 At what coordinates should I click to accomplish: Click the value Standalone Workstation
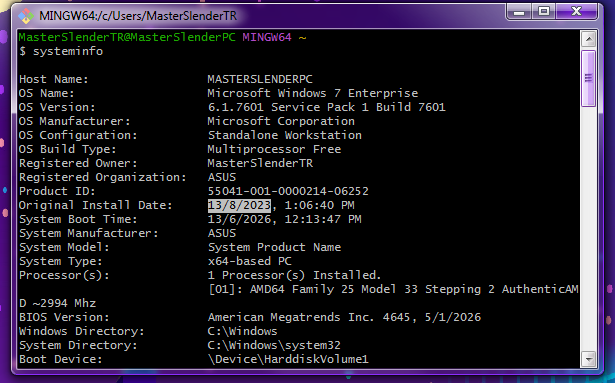(x=284, y=135)
